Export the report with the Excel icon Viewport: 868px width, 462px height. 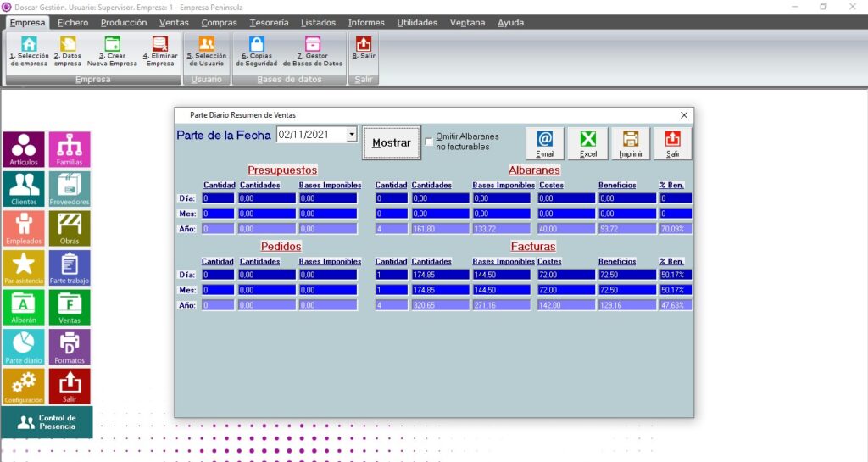pyautogui.click(x=587, y=143)
